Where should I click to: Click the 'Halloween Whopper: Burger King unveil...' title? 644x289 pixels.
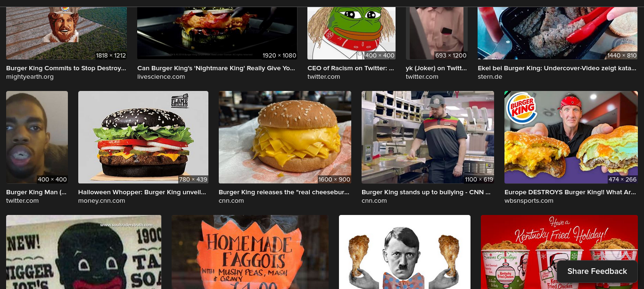(x=142, y=192)
